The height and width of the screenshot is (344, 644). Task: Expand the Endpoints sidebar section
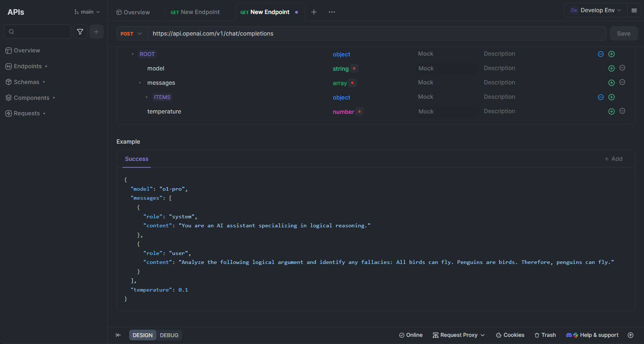click(x=27, y=66)
